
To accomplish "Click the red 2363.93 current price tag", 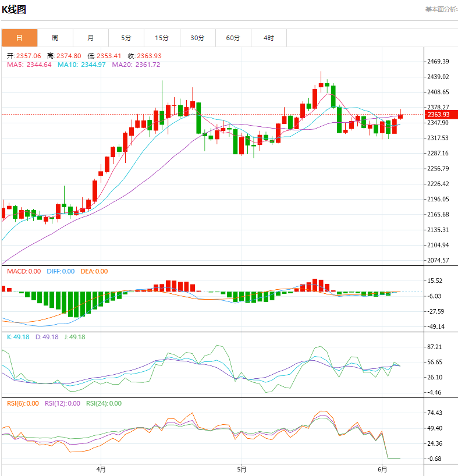I will pyautogui.click(x=439, y=115).
